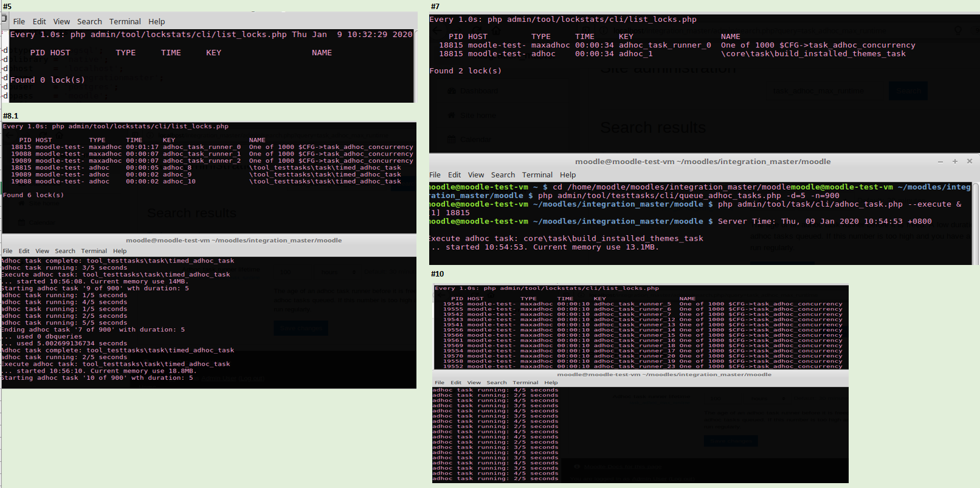Open Help menu in #10 terminal window

[x=551, y=382]
